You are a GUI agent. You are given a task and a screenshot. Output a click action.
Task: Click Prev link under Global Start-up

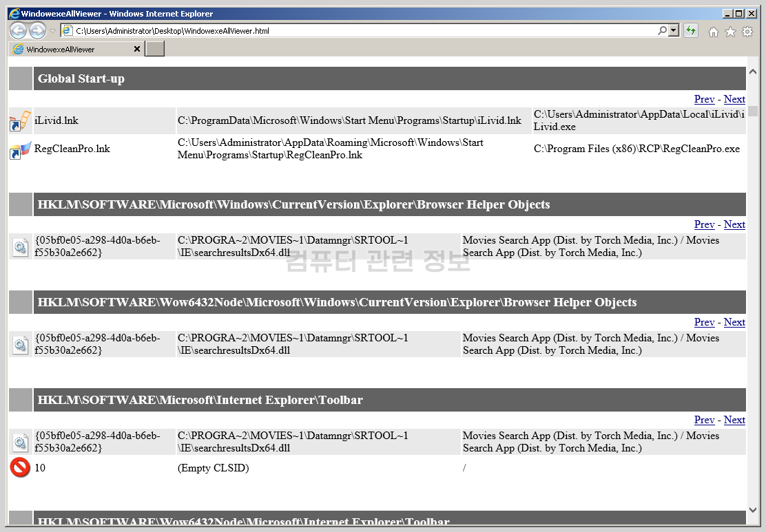(x=704, y=99)
